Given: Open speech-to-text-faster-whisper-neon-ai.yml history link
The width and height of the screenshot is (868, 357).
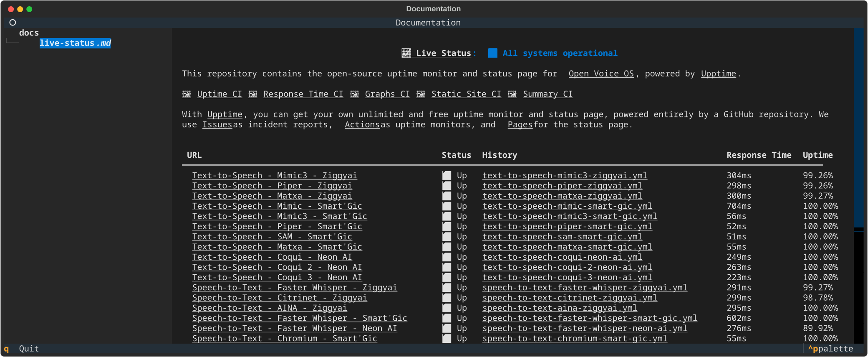Looking at the screenshot, I should 585,328.
